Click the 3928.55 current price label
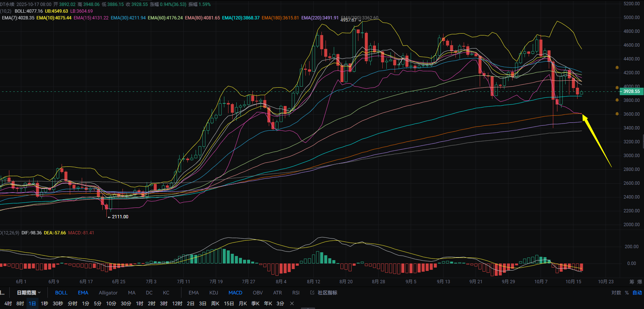Screen dimensions: 644x309 click(x=631, y=91)
